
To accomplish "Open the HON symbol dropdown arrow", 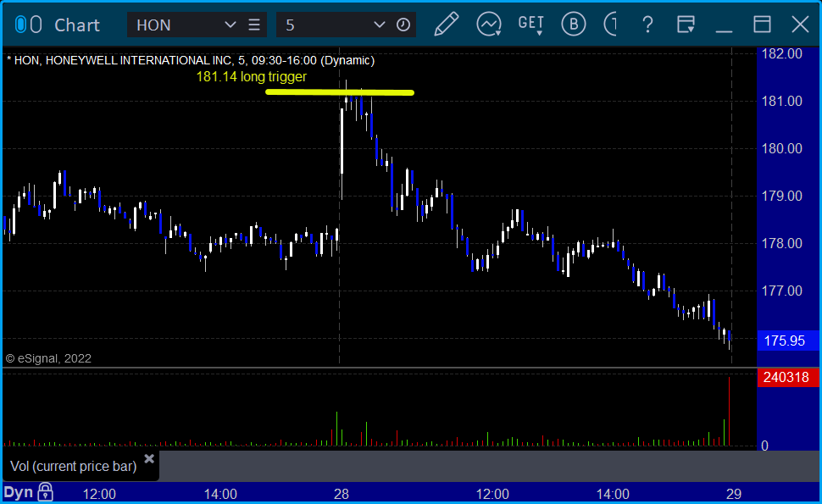I will (230, 25).
